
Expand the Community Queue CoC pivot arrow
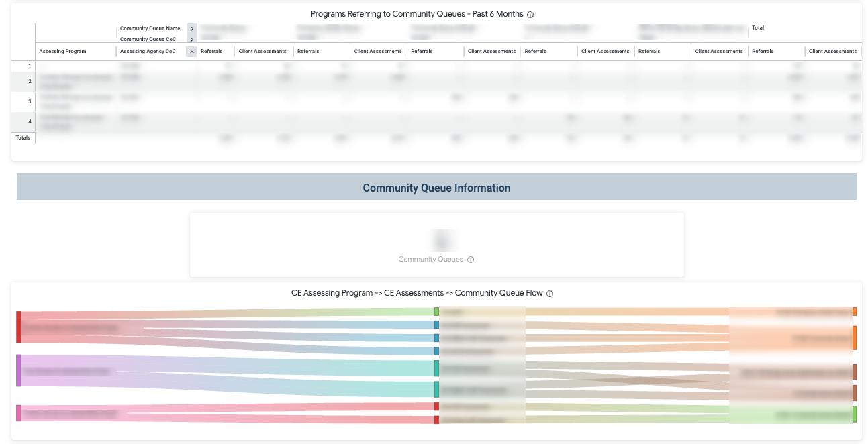(192, 40)
